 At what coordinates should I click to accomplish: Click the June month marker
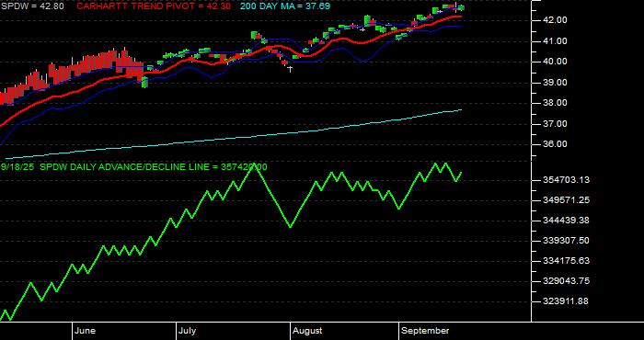point(86,331)
